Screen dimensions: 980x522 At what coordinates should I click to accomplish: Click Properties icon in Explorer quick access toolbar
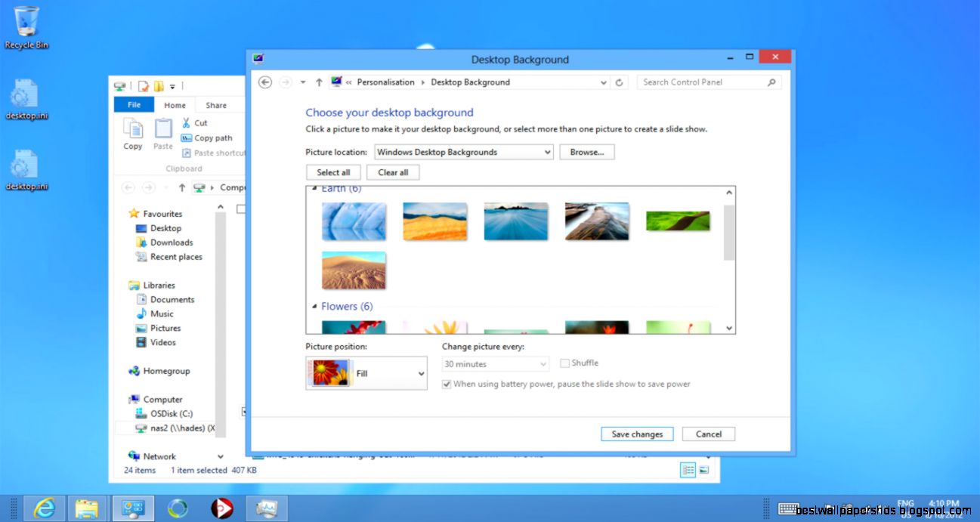point(144,86)
